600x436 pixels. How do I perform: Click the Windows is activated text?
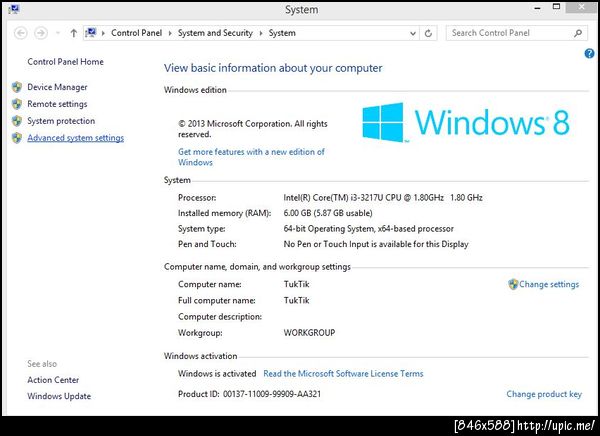pyautogui.click(x=217, y=374)
